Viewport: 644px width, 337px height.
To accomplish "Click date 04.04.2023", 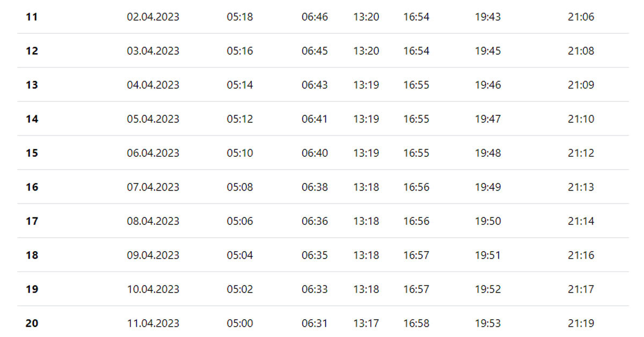I will [x=153, y=85].
